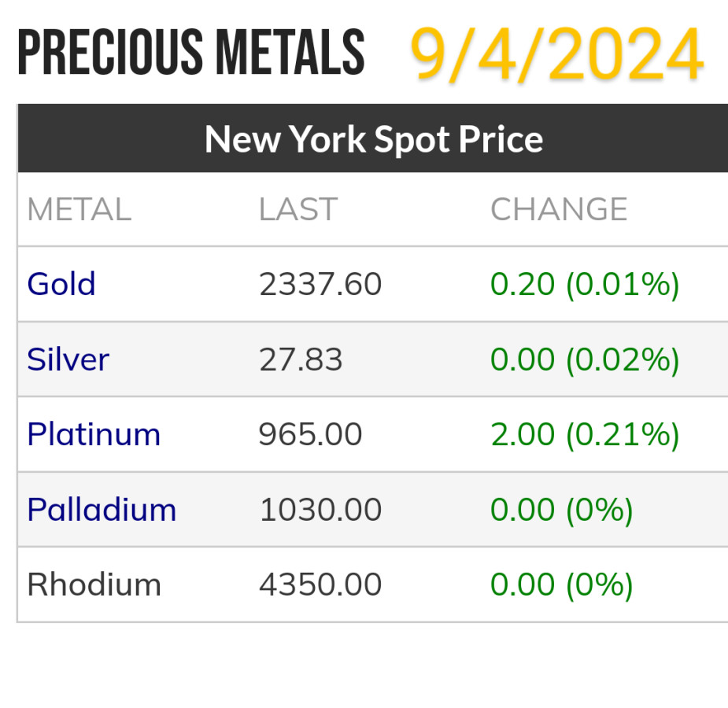Click Palladium last price 1030.00
Image resolution: width=728 pixels, height=708 pixels.
click(320, 510)
